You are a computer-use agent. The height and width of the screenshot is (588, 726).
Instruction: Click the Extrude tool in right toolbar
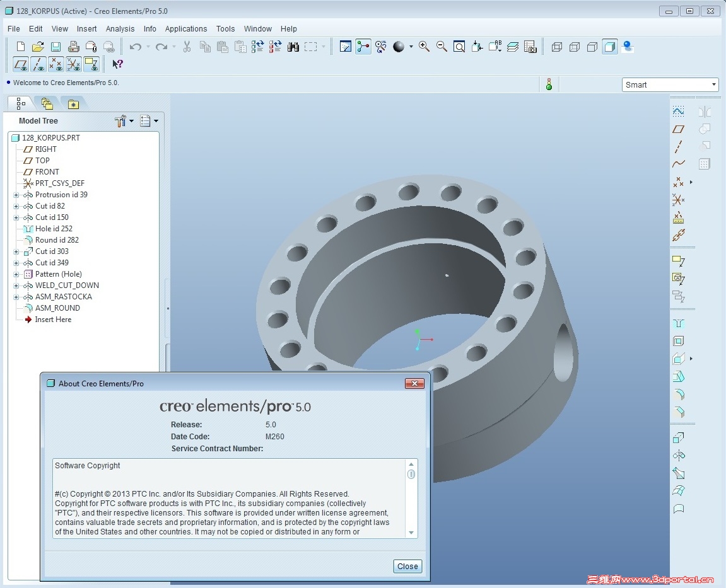click(x=678, y=437)
